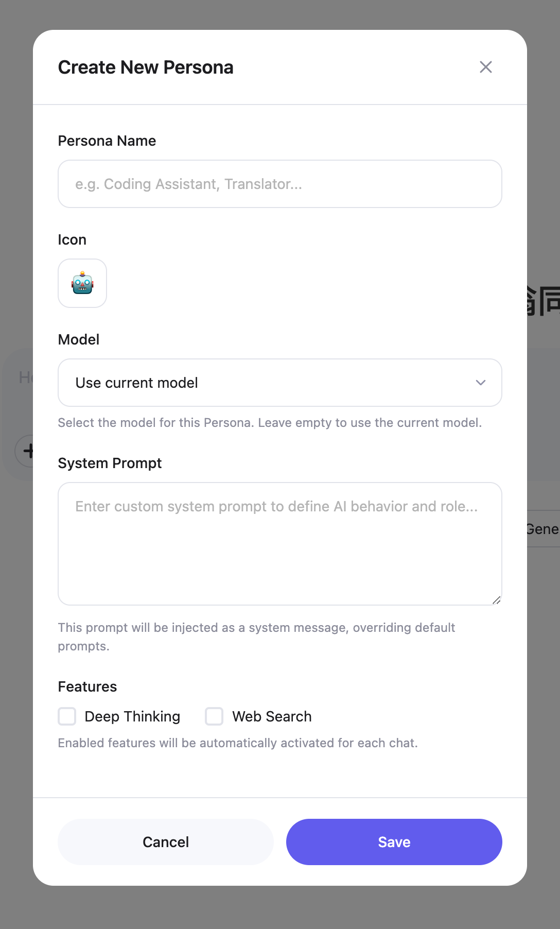Select the robot avatar for the persona
The width and height of the screenshot is (560, 929).
(x=82, y=283)
